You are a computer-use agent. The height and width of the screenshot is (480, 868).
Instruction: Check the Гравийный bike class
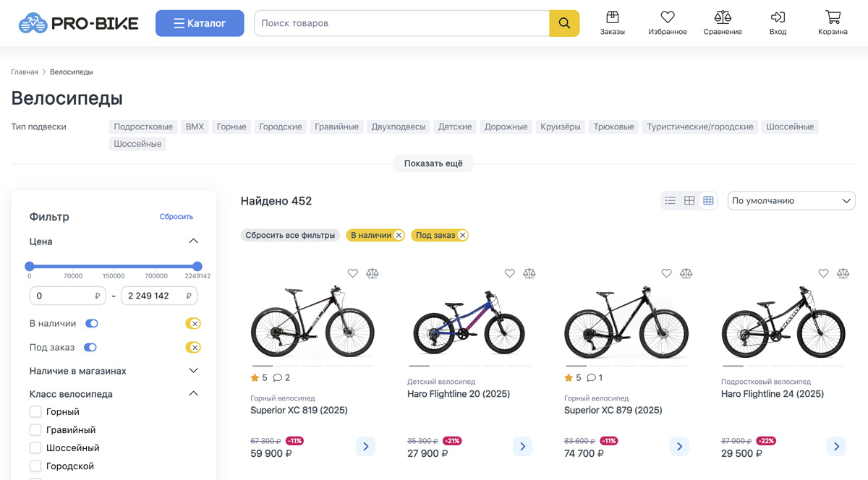(x=35, y=430)
